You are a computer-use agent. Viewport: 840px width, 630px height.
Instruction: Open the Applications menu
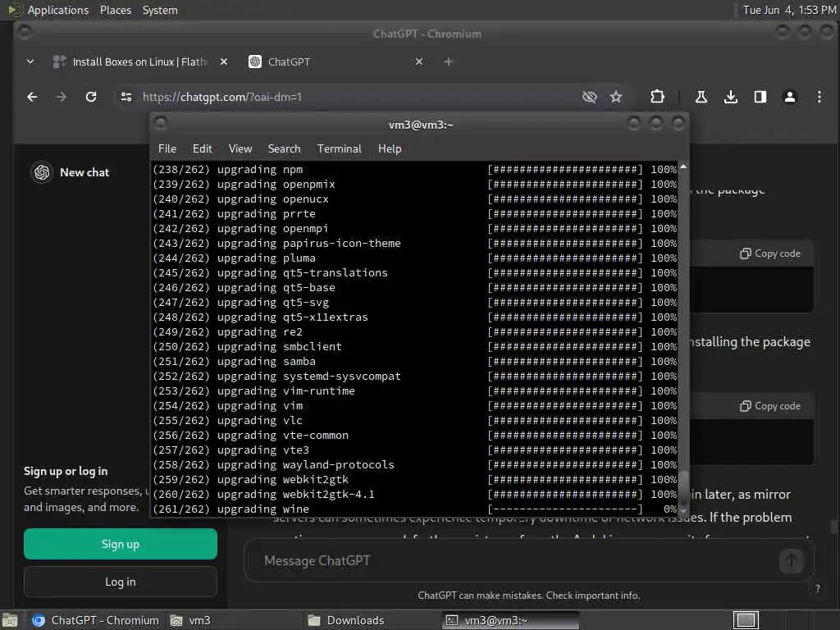pos(58,10)
